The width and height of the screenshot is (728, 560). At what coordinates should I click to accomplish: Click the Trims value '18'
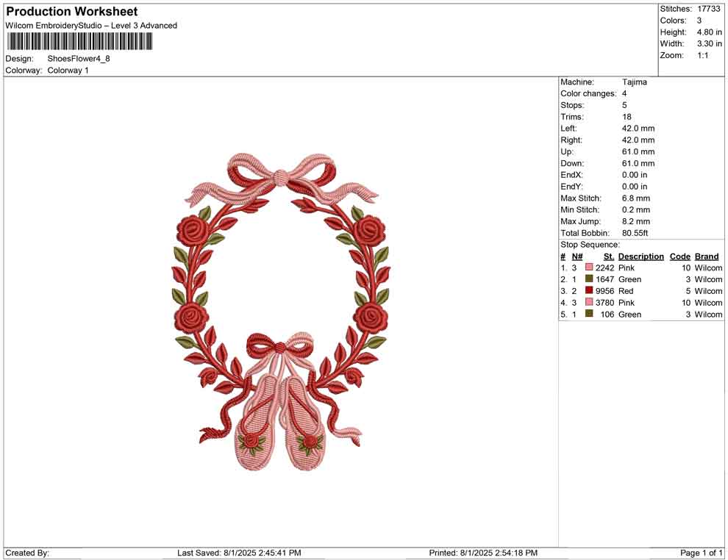point(627,117)
